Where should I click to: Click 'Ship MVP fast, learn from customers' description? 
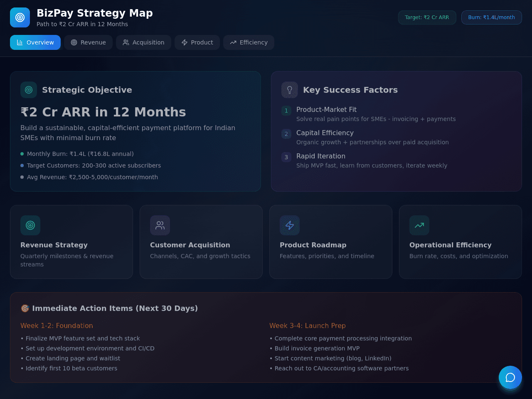(x=372, y=165)
